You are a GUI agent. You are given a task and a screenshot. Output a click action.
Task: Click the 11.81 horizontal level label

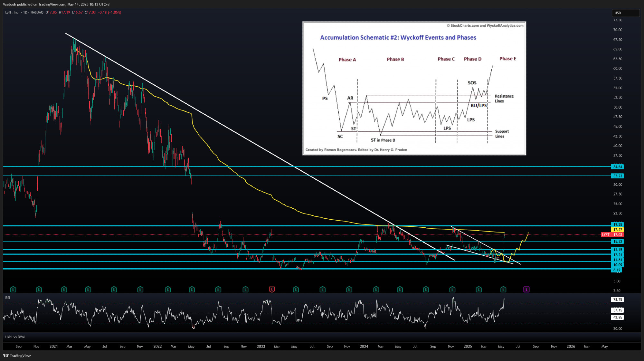pyautogui.click(x=618, y=260)
